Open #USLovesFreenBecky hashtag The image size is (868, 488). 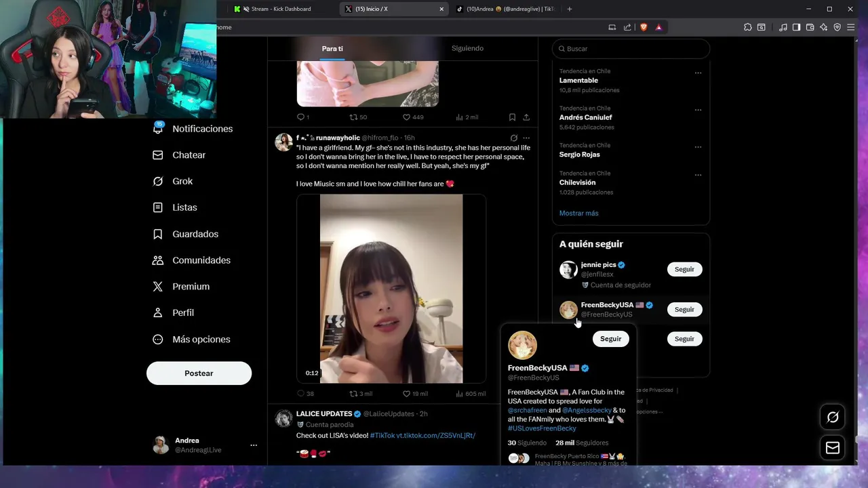point(542,428)
